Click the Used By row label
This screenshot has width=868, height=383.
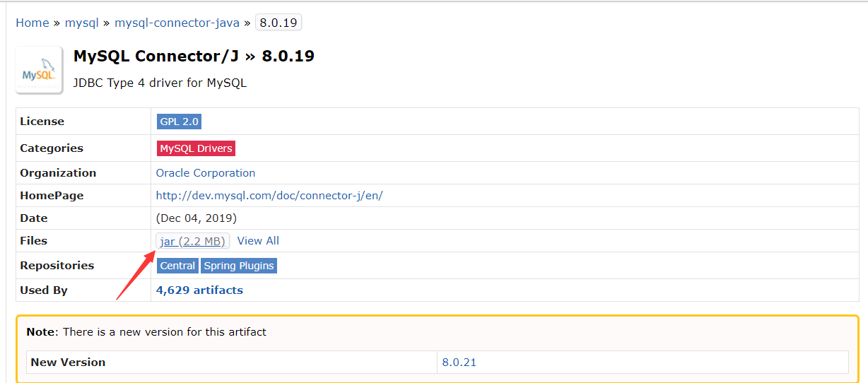coord(44,290)
